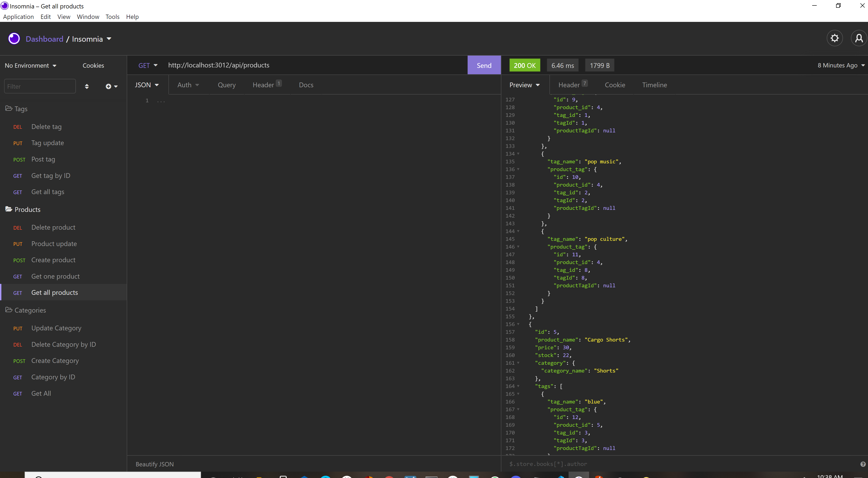Open the Preview mode dropdown
Image resolution: width=868 pixels, height=478 pixels.
click(x=525, y=85)
